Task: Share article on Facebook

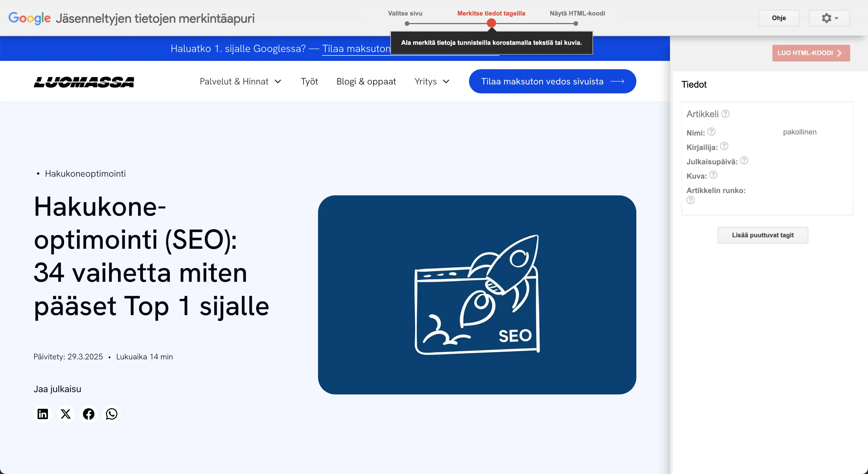Action: pos(88,414)
